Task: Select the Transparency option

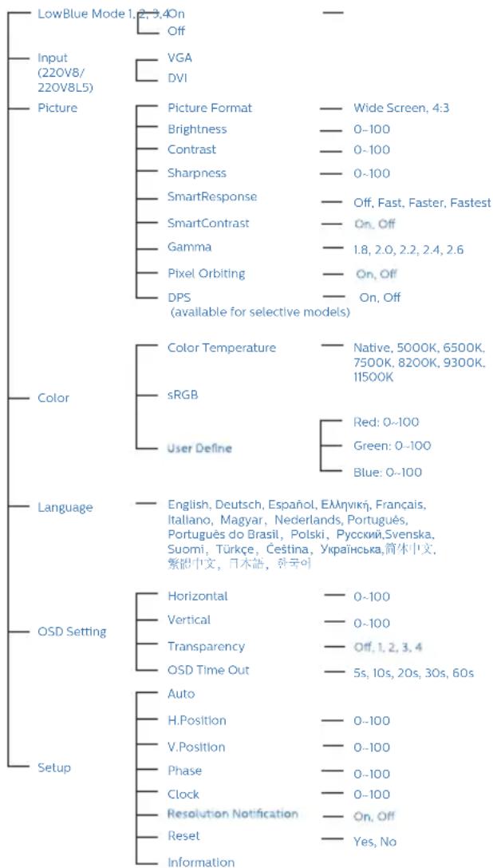Action: [x=206, y=647]
